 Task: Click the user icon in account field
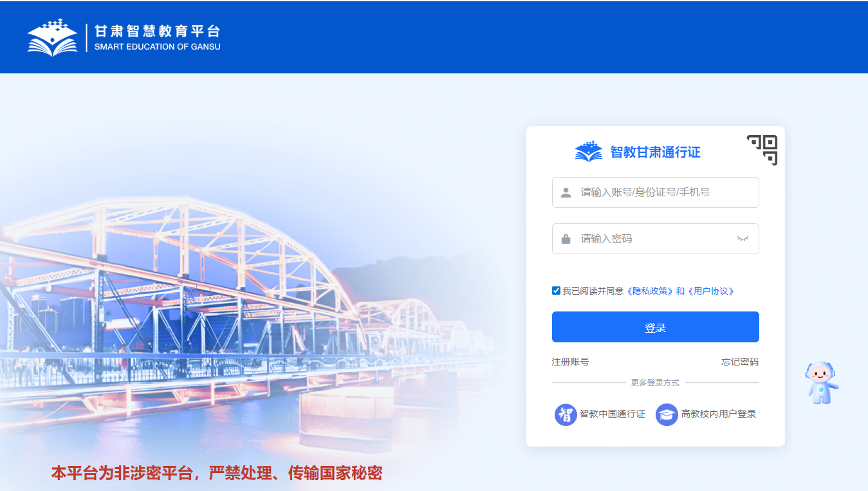(566, 192)
